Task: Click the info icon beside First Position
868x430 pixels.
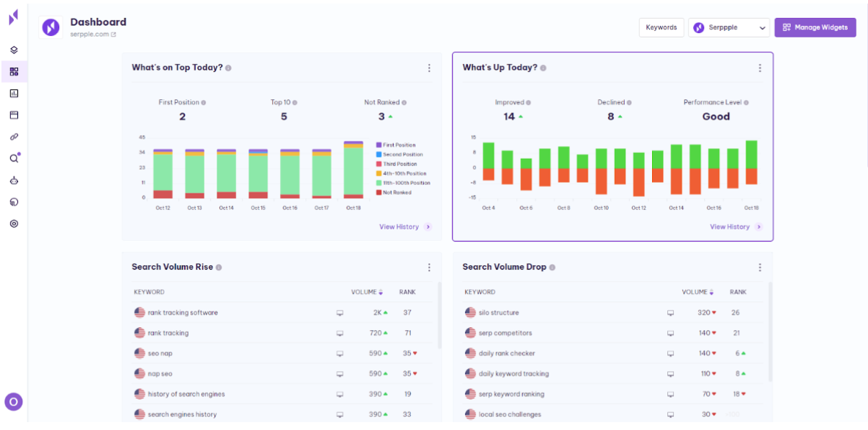Action: click(204, 103)
